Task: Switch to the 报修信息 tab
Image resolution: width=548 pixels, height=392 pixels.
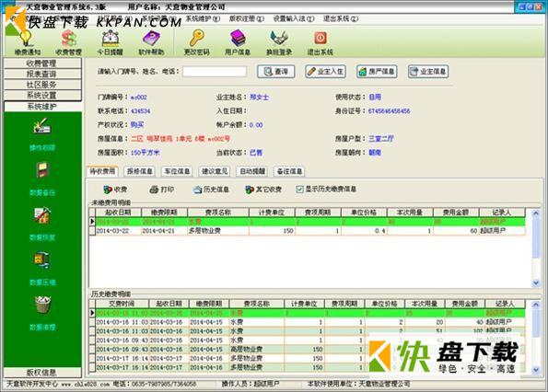Action: click(139, 171)
